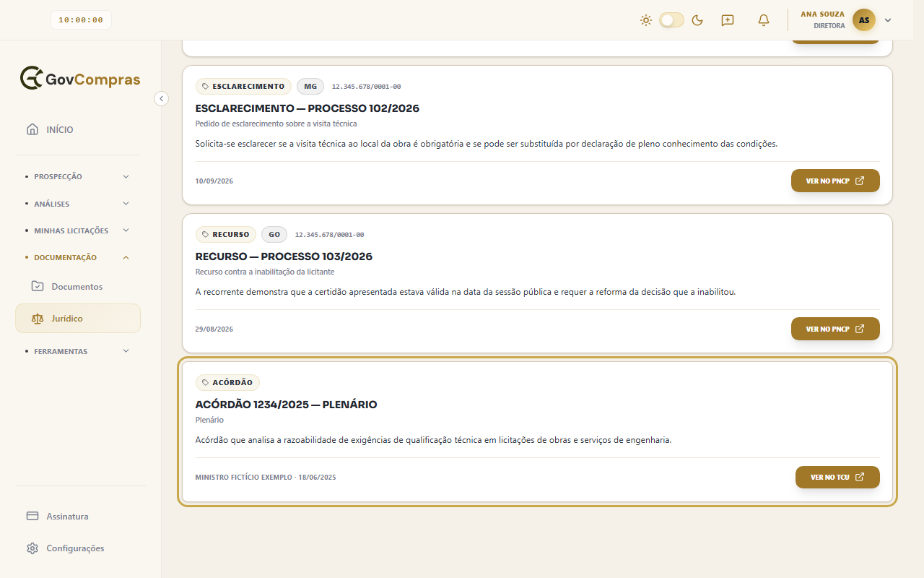Click the date 29/08/2026
Viewport: 924px width, 578px height.
point(214,329)
